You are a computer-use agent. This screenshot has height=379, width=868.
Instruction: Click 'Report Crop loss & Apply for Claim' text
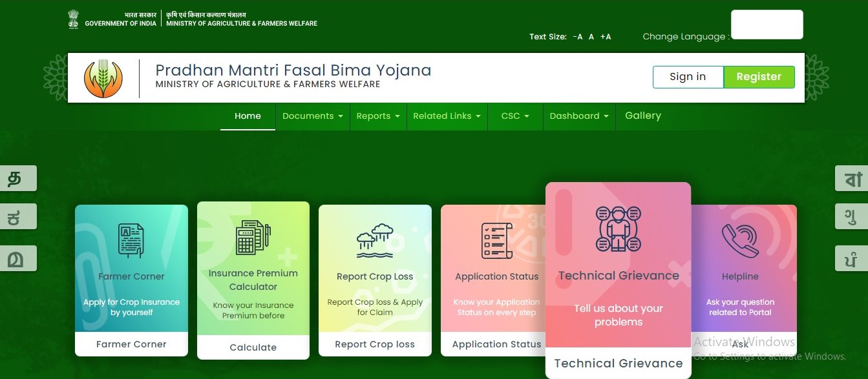pyautogui.click(x=375, y=307)
